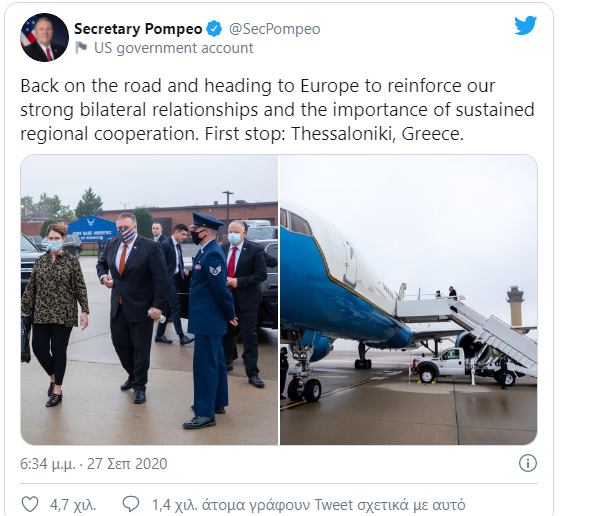Open the right photo of the airplane
Screen dimensions: 606x516
point(409,300)
